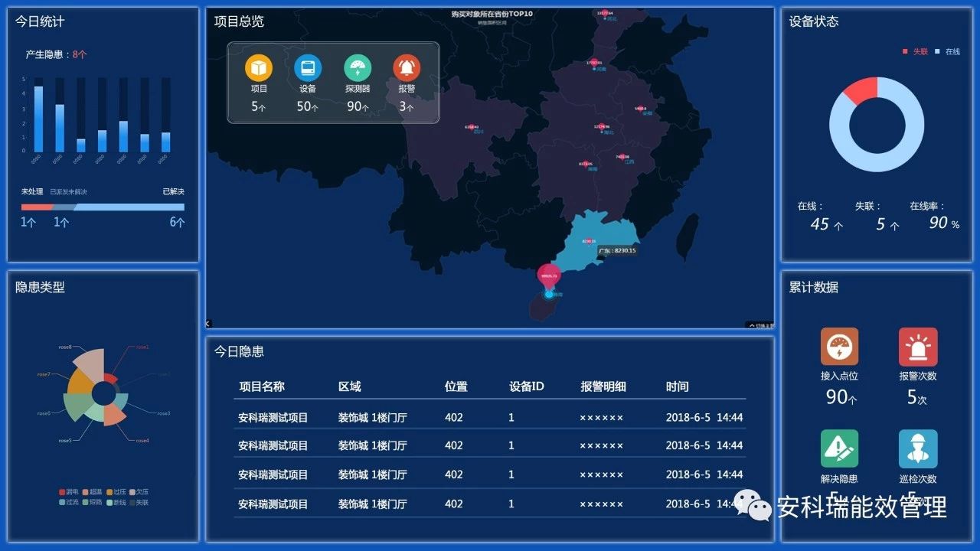Viewport: 980px width, 551px height.
Task: Click the 在线率 90% value
Action: pyautogui.click(x=944, y=223)
